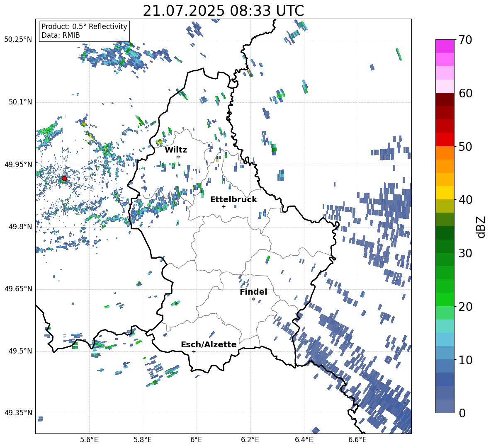This screenshot has width=491, height=448.
Task: Click the Ettelbruck station cross marker
Action: pyautogui.click(x=224, y=206)
